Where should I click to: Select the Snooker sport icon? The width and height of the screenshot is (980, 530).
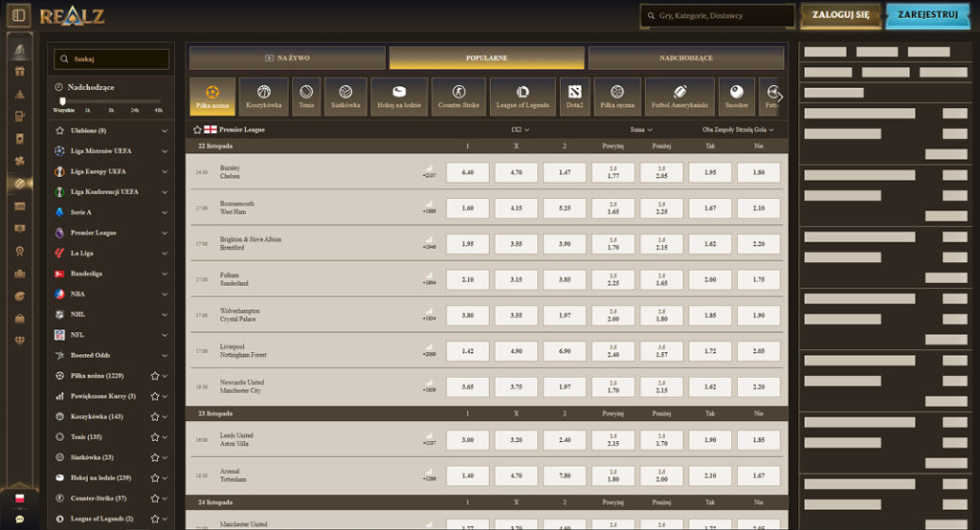[x=737, y=97]
